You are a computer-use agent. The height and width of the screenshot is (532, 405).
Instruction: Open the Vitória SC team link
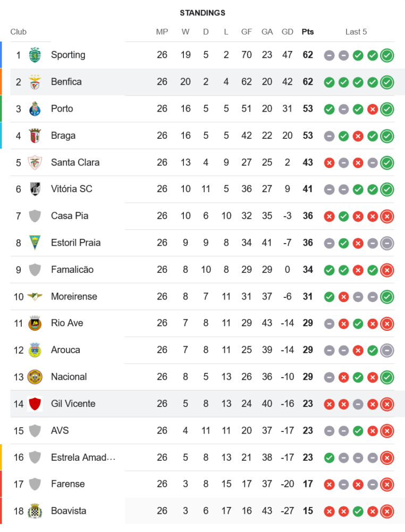[x=71, y=189]
